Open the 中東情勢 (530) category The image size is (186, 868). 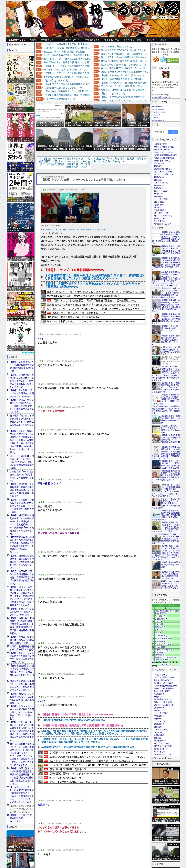(160, 144)
